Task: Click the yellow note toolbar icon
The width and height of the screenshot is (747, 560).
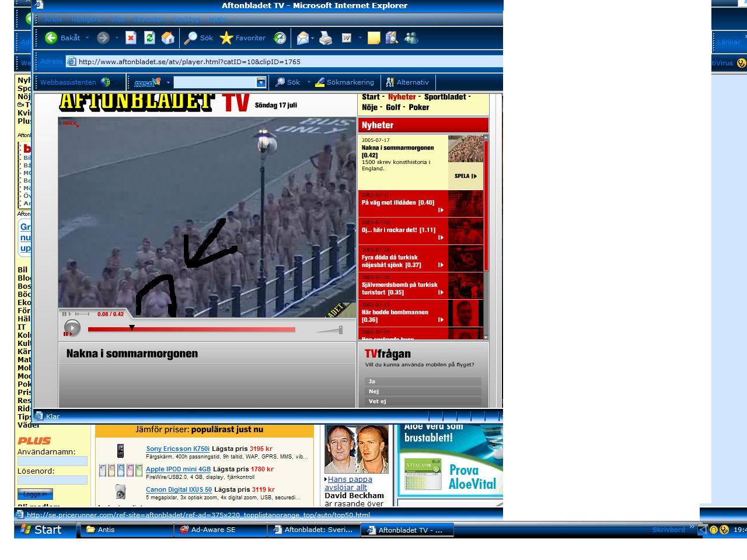Action: pos(373,38)
